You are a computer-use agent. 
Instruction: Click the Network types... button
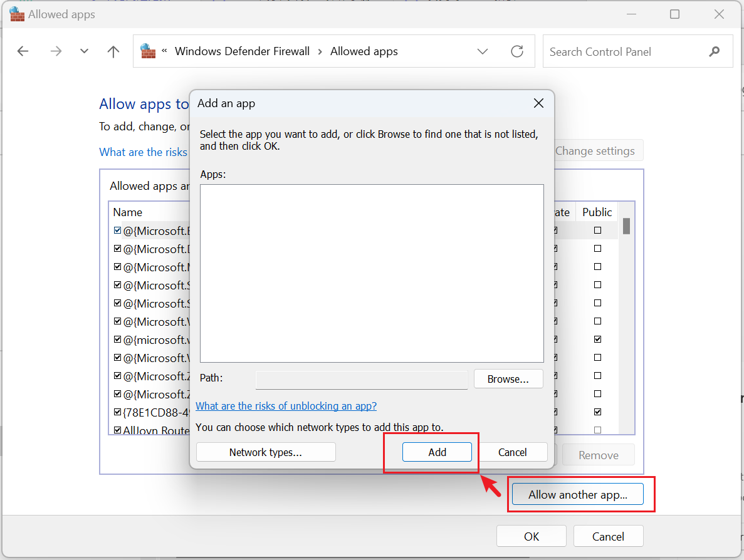click(266, 452)
